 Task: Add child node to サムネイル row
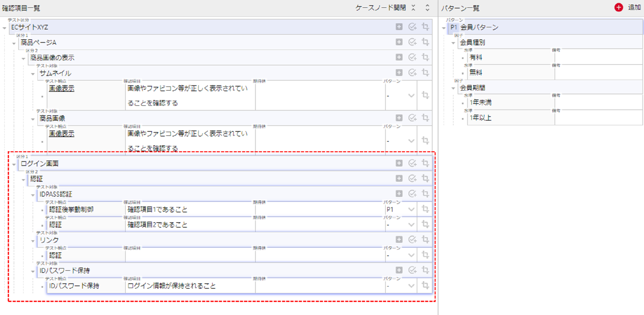[399, 73]
